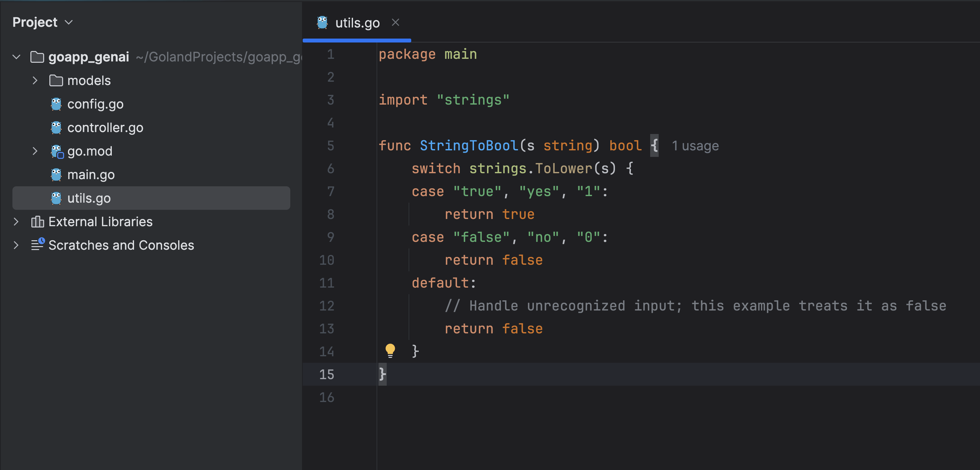The width and height of the screenshot is (980, 470).
Task: Close the utils.go tab
Action: tap(395, 23)
